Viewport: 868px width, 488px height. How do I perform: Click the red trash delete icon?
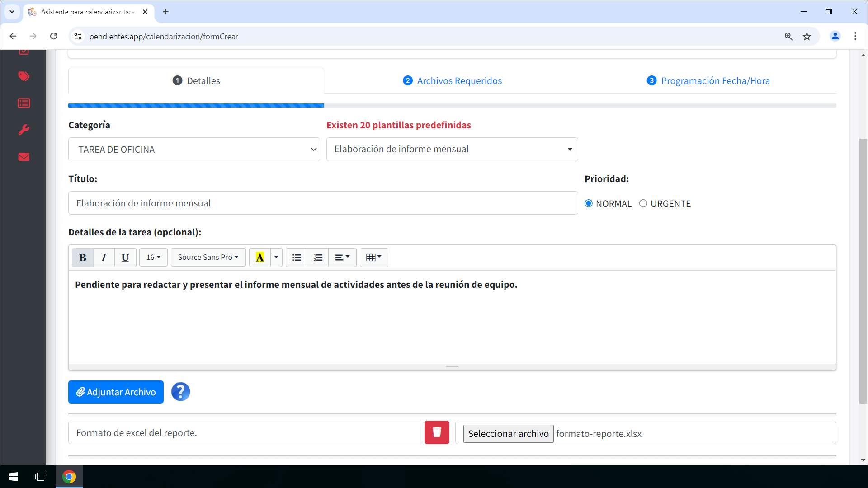click(x=437, y=432)
